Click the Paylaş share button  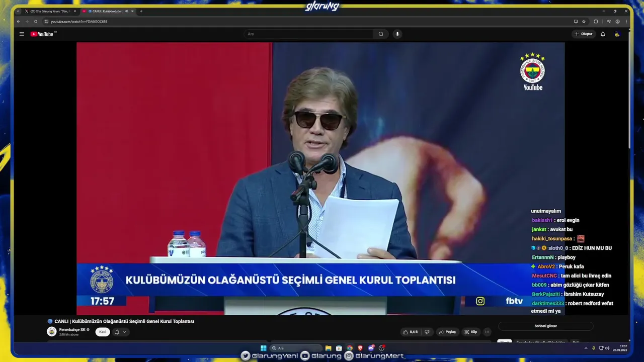[447, 332]
